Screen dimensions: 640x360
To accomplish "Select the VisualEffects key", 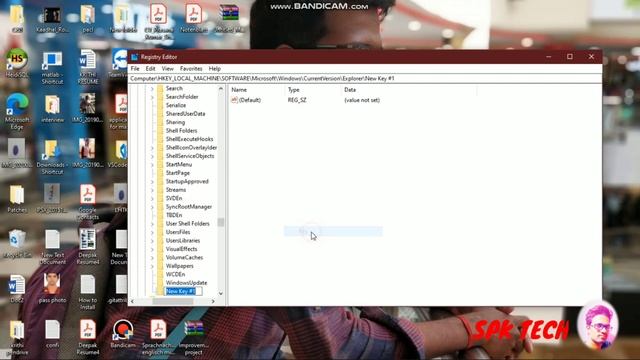I will pos(181,249).
